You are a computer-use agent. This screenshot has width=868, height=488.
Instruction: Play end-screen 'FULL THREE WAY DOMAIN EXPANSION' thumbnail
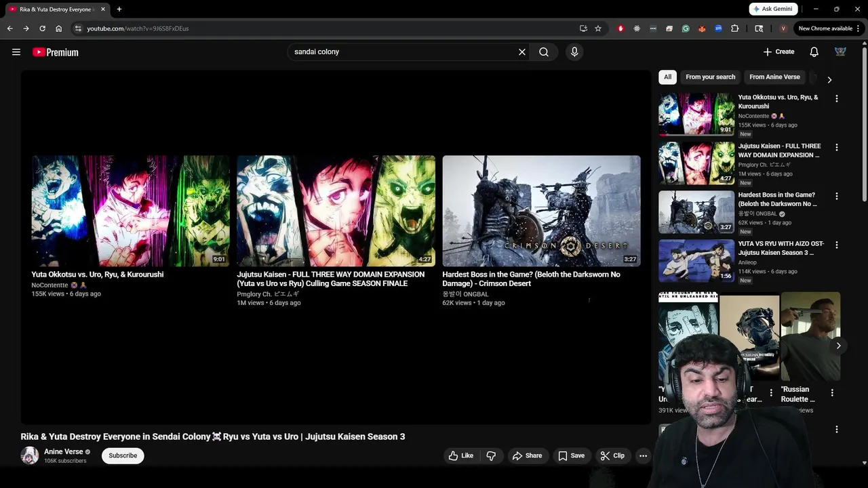coord(336,211)
